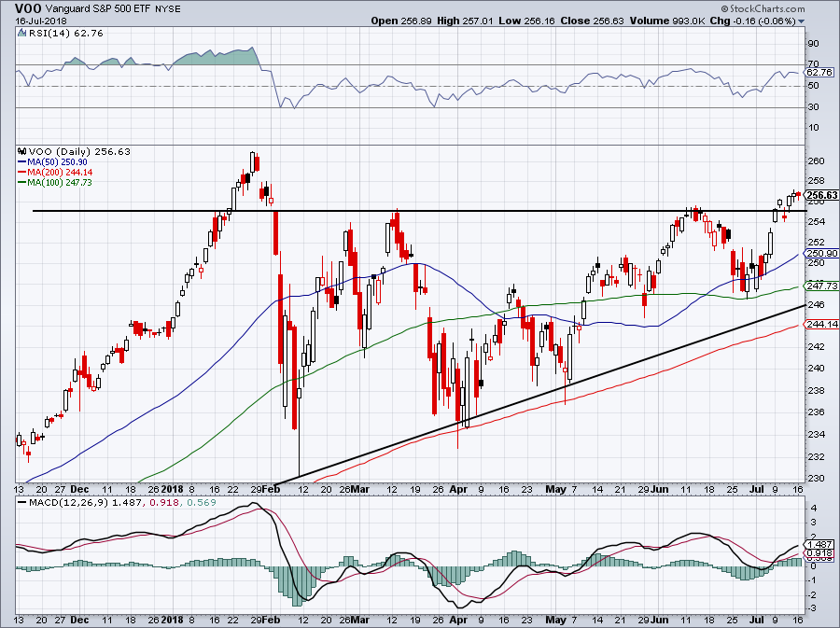Click the Vanguard S&P 500 ETF name

point(99,8)
